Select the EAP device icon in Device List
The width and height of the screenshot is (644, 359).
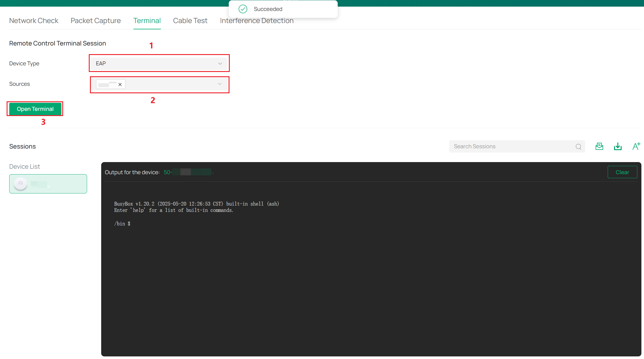pyautogui.click(x=20, y=183)
